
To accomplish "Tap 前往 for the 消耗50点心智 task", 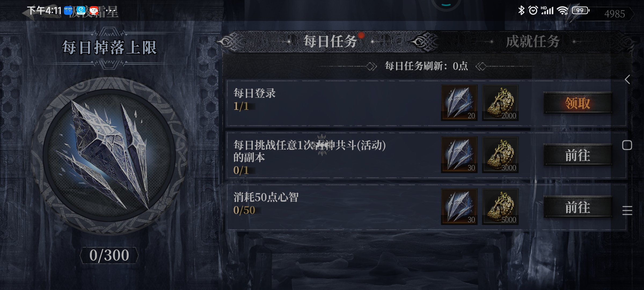I will (x=578, y=207).
